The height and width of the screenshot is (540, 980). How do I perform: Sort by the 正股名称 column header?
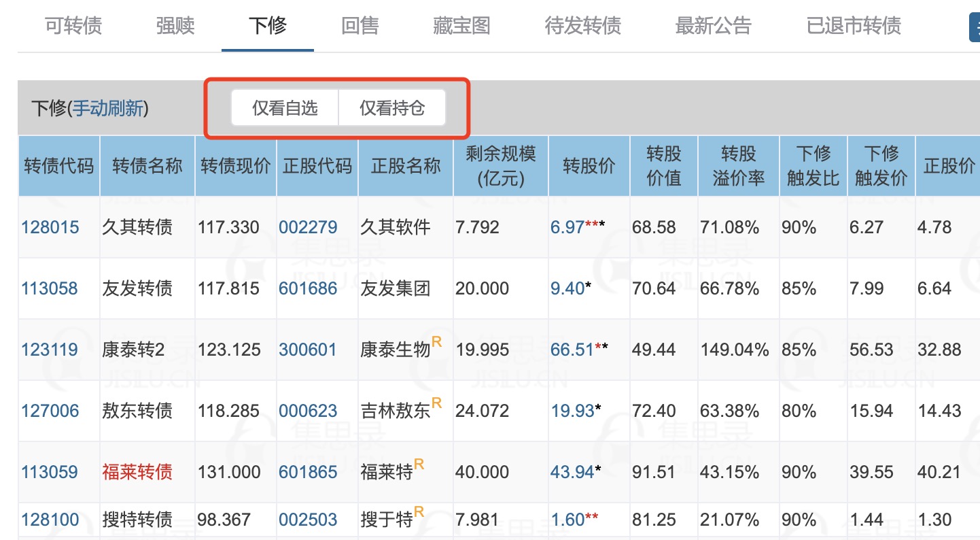406,166
